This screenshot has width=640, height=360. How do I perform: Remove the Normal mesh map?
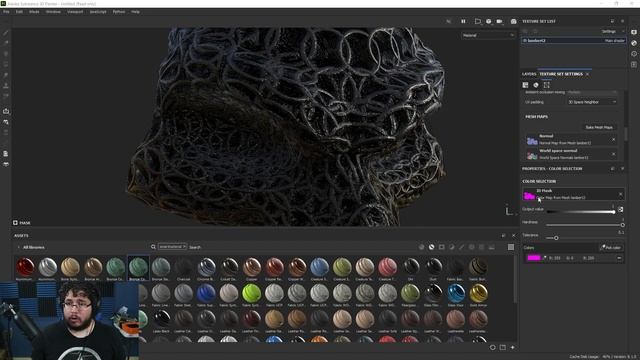[x=613, y=140]
